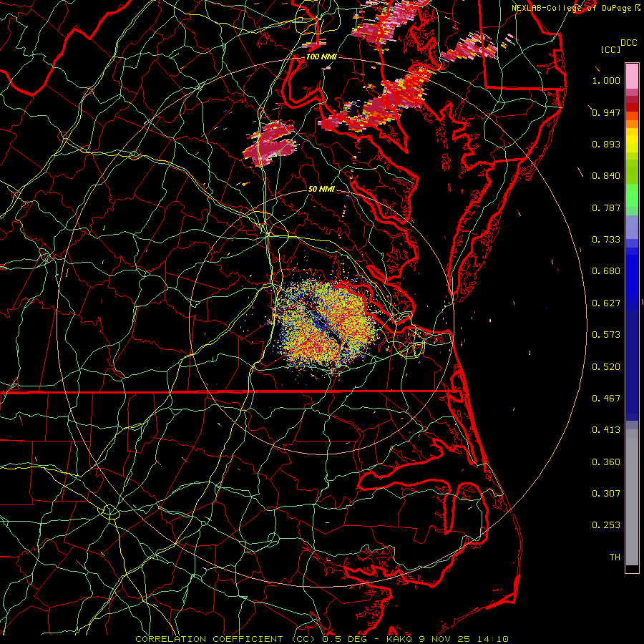This screenshot has width=644, height=644.
Task: Click the TH label at the scale bottom
Action: click(615, 557)
